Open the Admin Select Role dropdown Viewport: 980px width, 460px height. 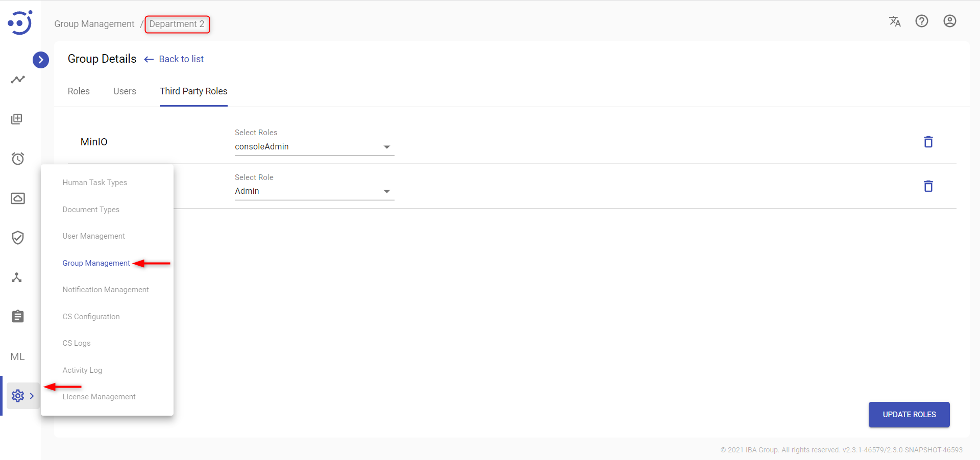[314, 191]
